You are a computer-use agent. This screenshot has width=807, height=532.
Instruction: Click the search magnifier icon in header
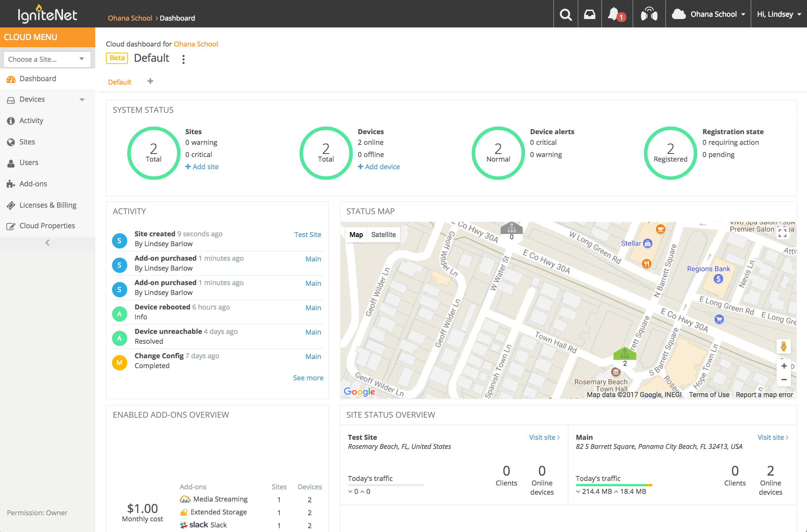(x=565, y=14)
